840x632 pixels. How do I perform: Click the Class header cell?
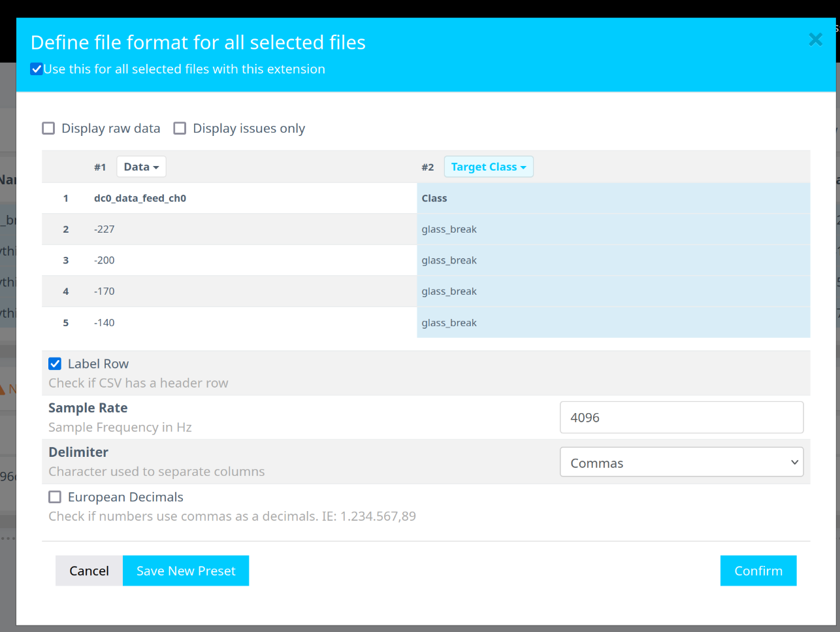(434, 198)
